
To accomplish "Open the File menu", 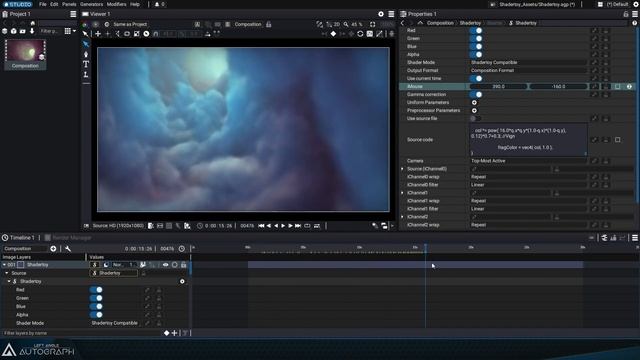I will coord(42,4).
